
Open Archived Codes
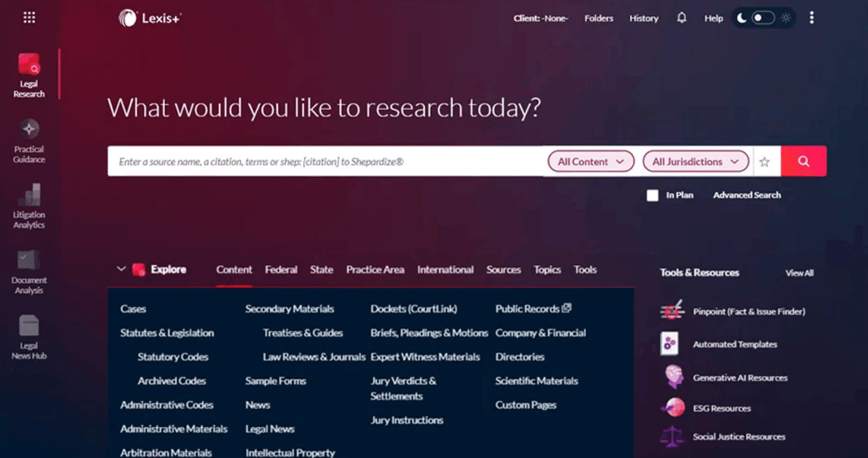[x=172, y=381]
